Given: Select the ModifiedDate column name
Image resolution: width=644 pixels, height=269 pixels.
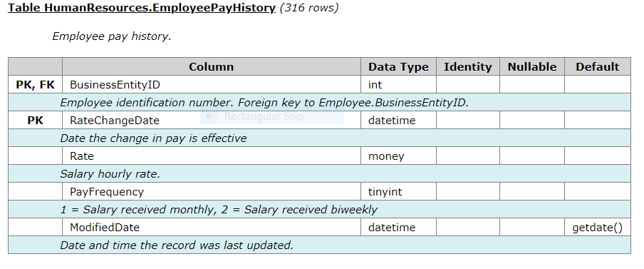Looking at the screenshot, I should pyautogui.click(x=105, y=228).
